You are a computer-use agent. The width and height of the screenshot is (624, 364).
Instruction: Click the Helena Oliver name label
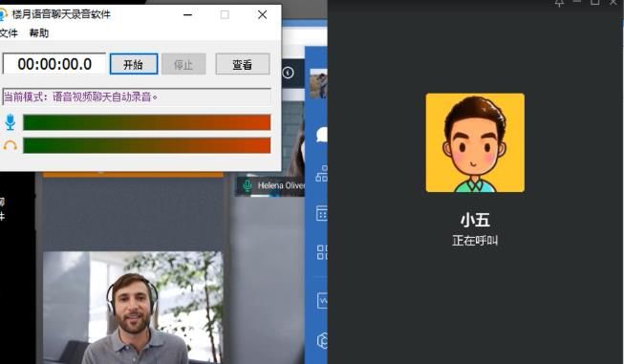[x=281, y=185]
